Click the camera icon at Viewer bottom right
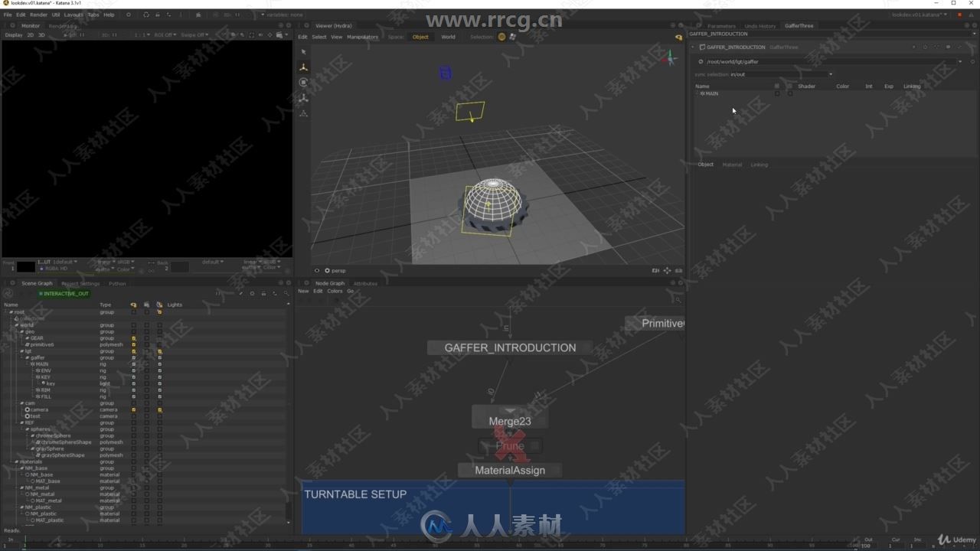 tap(655, 270)
